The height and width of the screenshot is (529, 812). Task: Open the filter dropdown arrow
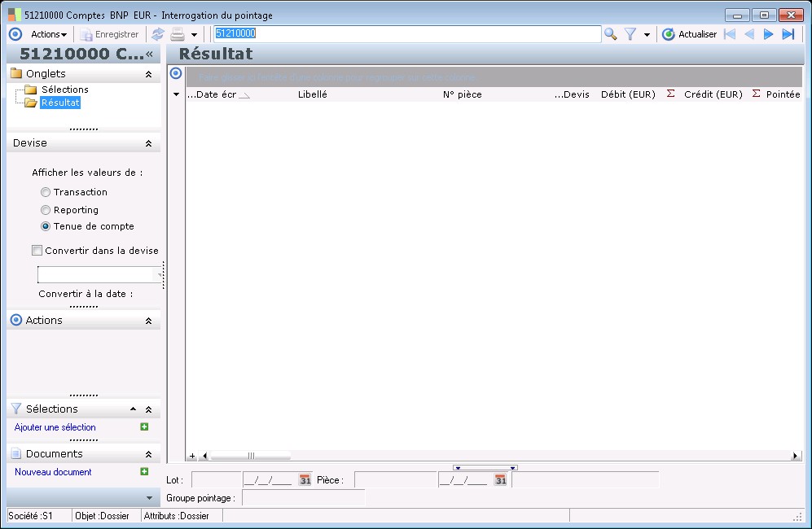click(647, 35)
